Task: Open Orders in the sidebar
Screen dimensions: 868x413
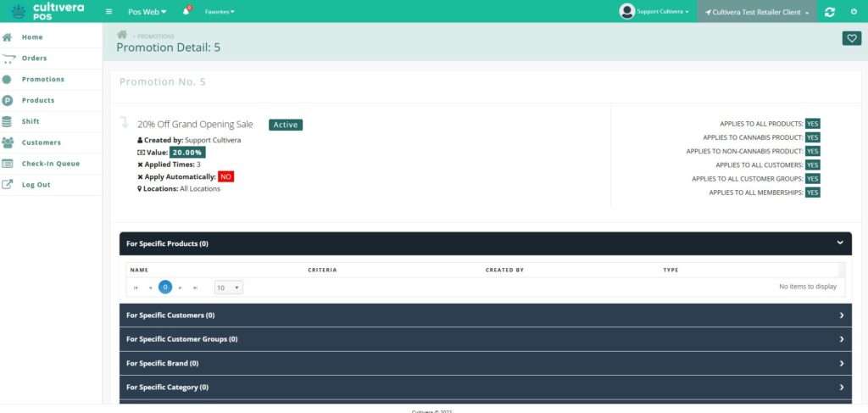Action: click(34, 59)
